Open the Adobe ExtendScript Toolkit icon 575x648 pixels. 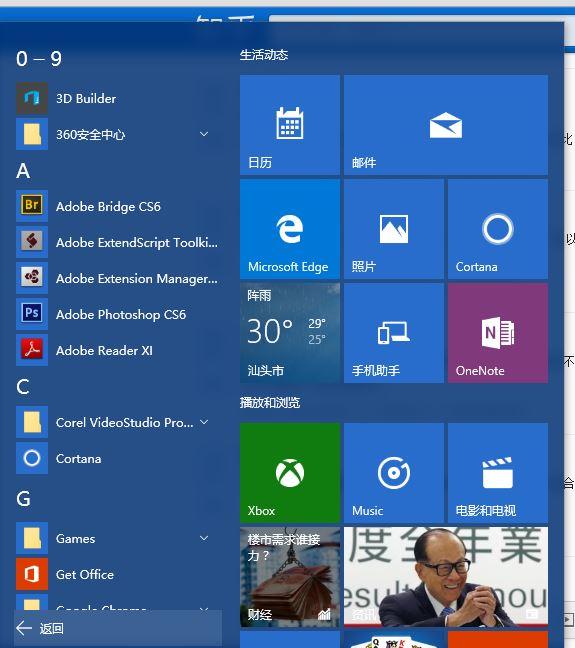(x=32, y=242)
